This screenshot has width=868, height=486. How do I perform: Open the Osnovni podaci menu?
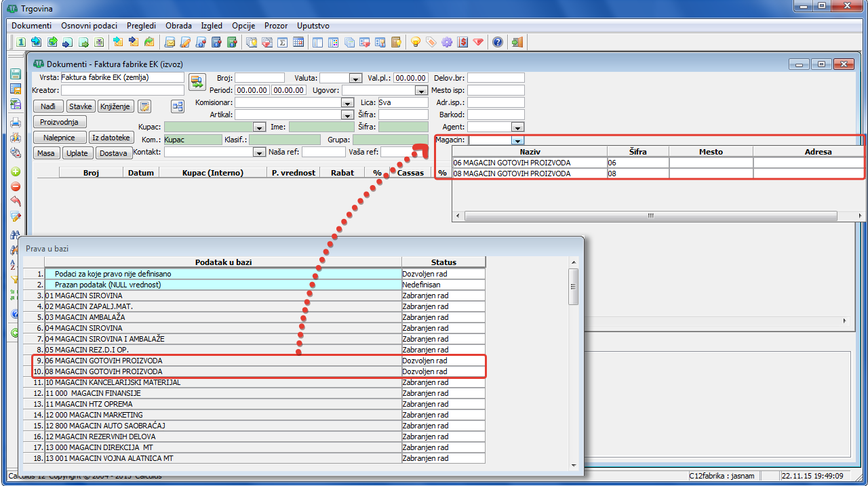click(x=89, y=25)
